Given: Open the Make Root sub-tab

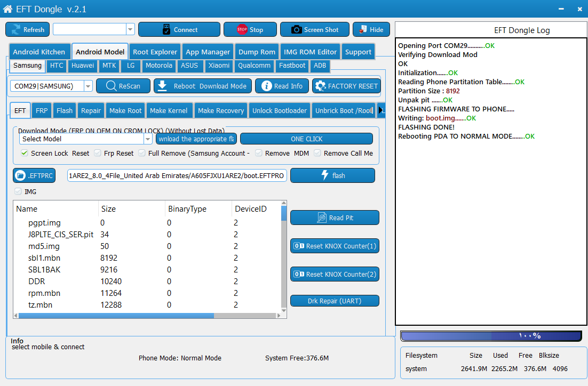Looking at the screenshot, I should click(x=125, y=110).
